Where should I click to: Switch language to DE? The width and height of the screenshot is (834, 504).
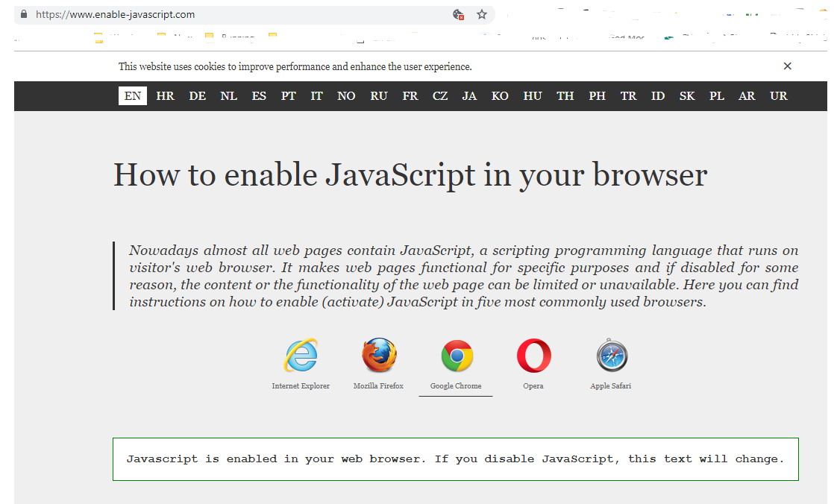[x=198, y=95]
